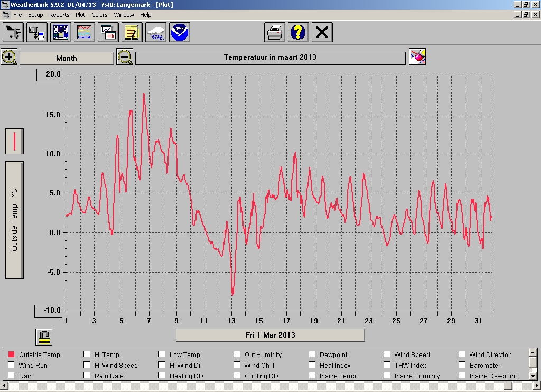Click the sensor list scroll up arrow
541x392 pixels.
pyautogui.click(x=533, y=352)
